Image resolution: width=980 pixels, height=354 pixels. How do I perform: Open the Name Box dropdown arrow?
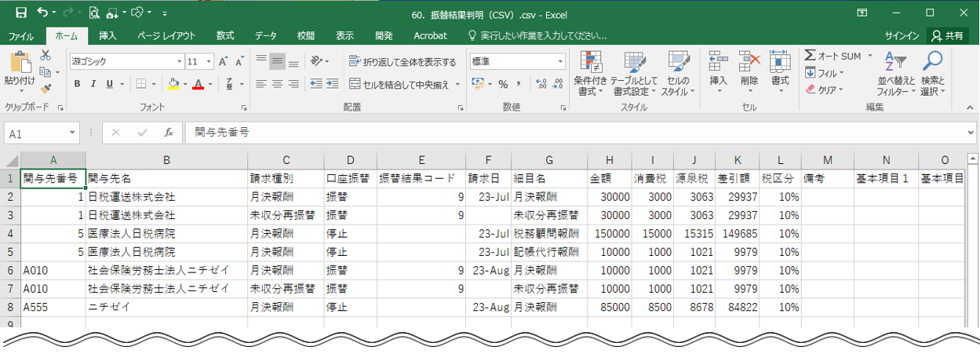[72, 133]
